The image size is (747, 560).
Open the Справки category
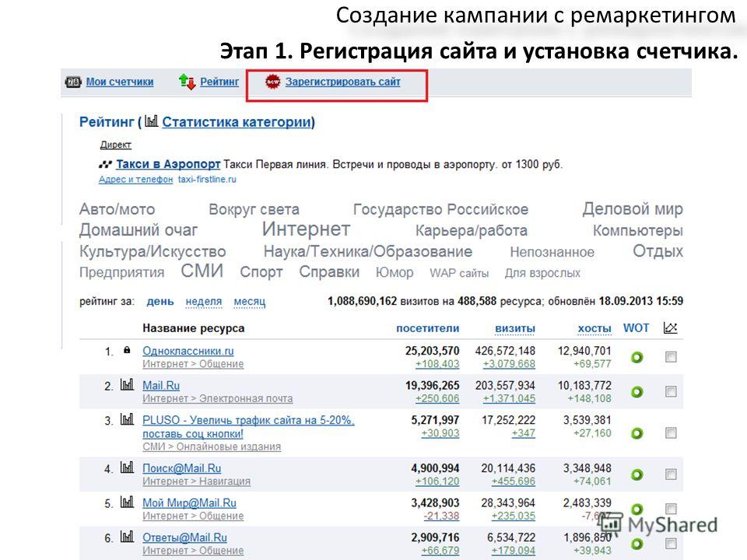[x=329, y=272]
